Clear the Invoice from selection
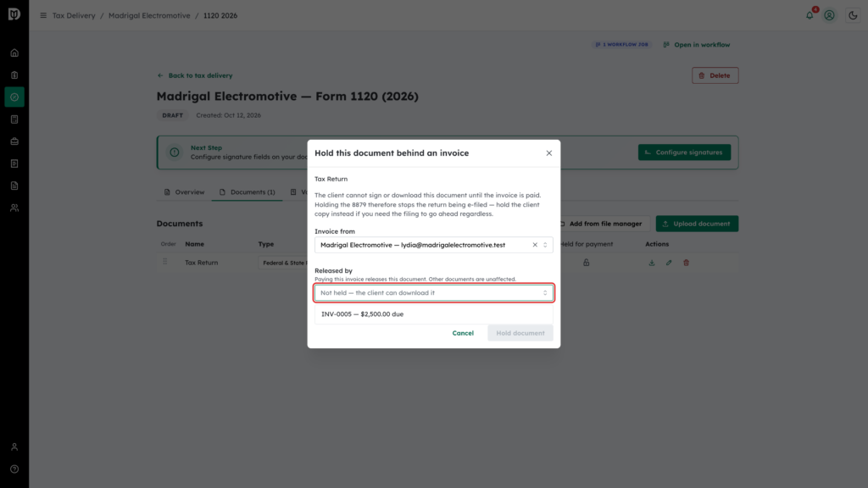 (535, 245)
